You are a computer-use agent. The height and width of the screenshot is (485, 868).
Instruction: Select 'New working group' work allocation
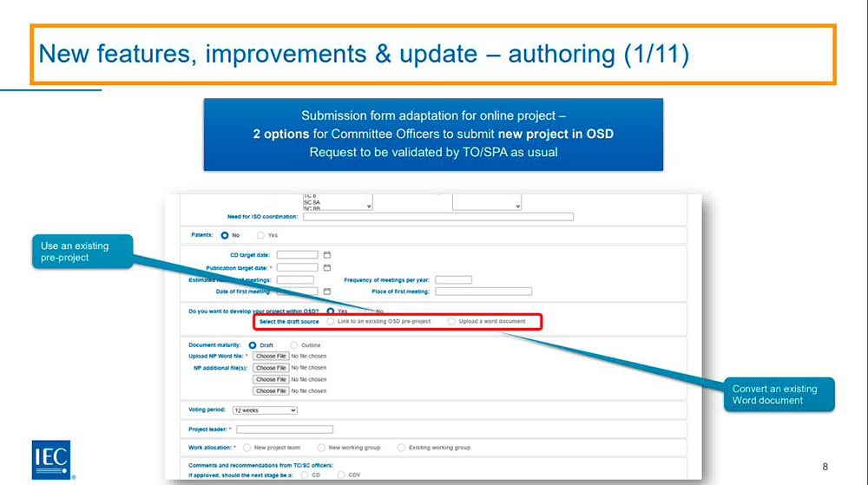321,448
